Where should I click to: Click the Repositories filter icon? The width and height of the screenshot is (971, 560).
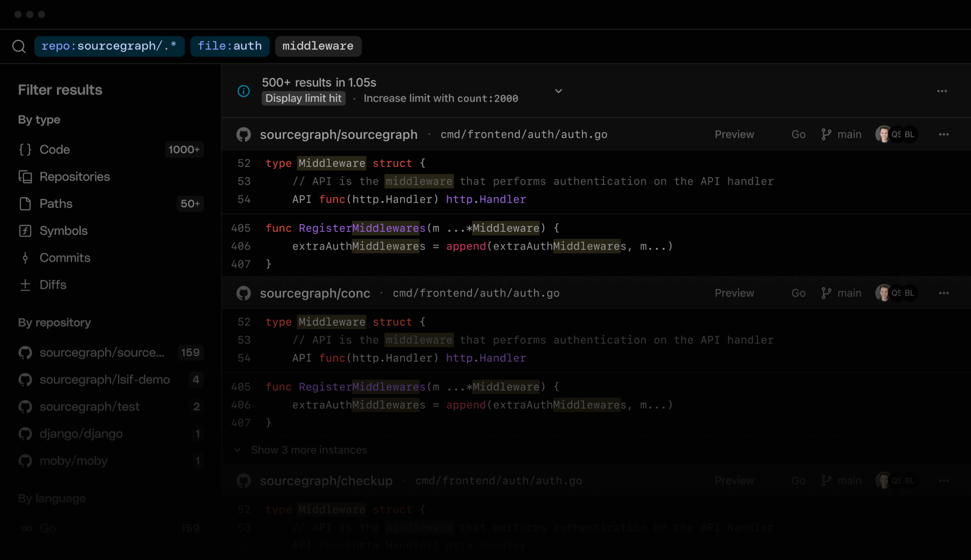[25, 176]
